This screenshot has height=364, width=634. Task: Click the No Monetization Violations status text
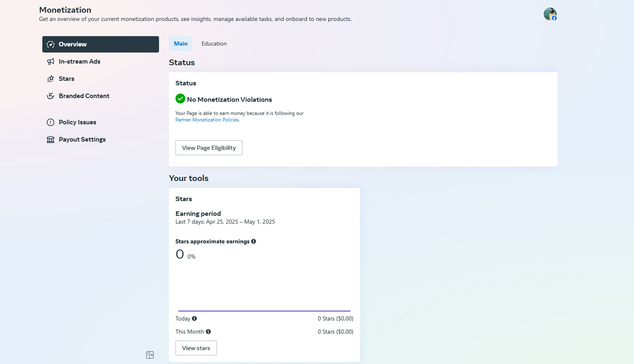229,100
